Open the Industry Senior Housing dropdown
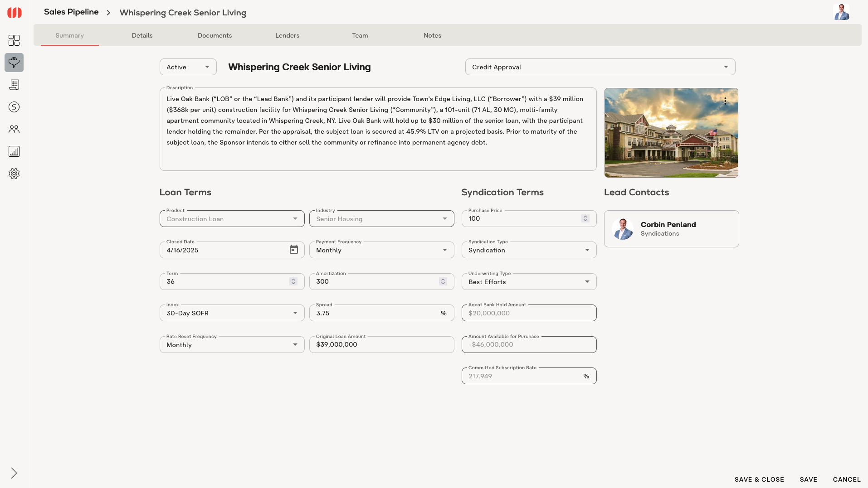This screenshot has width=868, height=488. click(382, 219)
